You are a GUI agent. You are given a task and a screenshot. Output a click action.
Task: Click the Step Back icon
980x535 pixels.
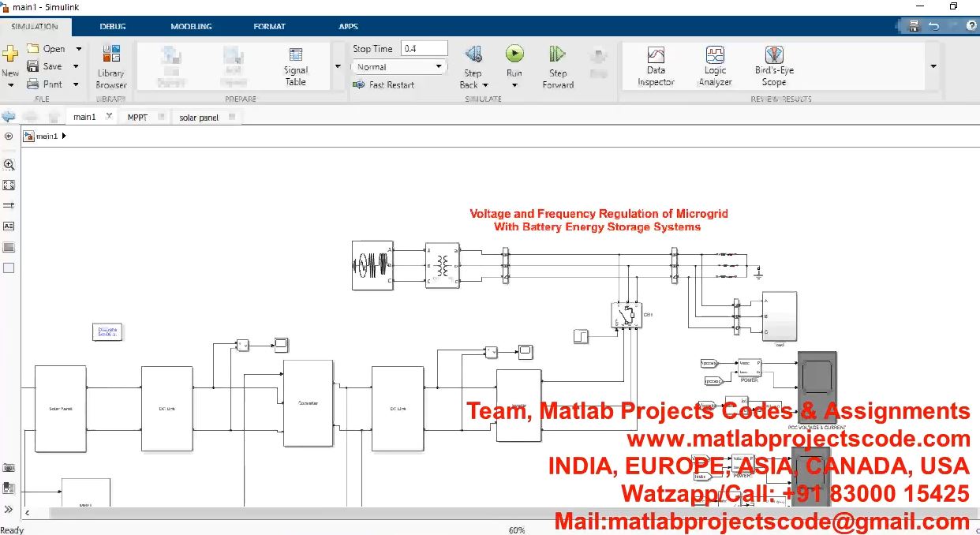473,54
